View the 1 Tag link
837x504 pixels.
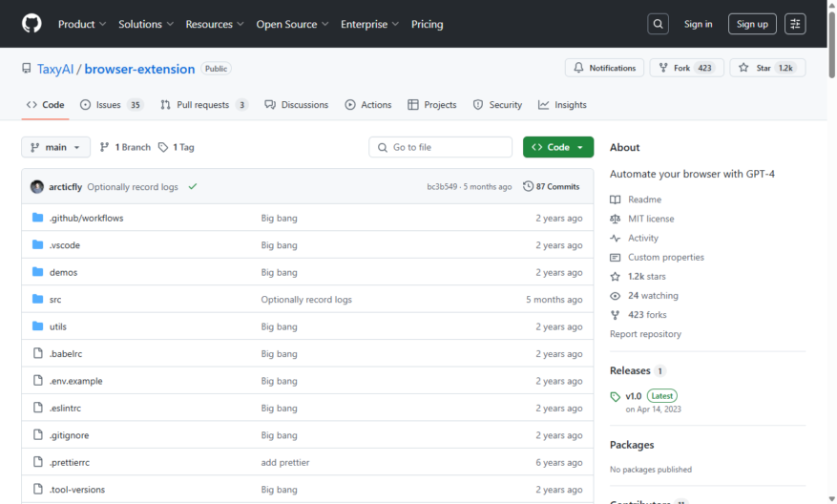(x=177, y=147)
